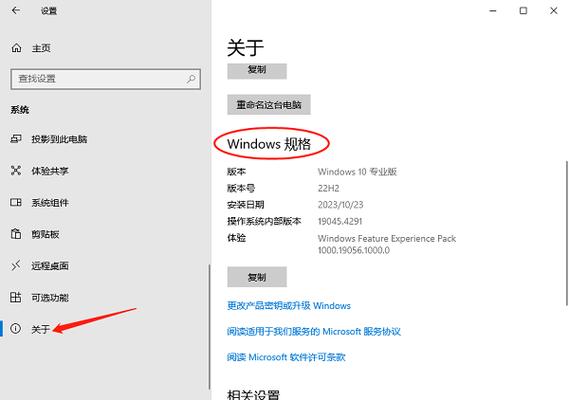Open 阅读 Microsoft 软件许可条款 link
The width and height of the screenshot is (569, 400).
[286, 357]
